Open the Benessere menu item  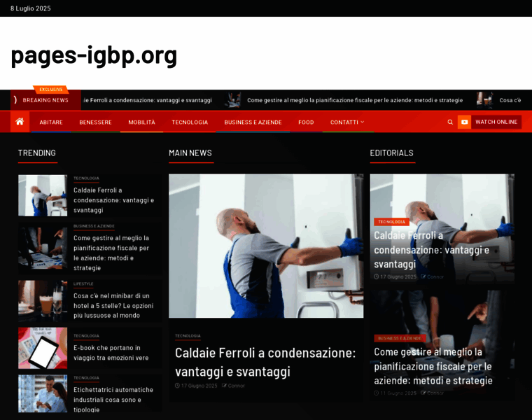(95, 122)
